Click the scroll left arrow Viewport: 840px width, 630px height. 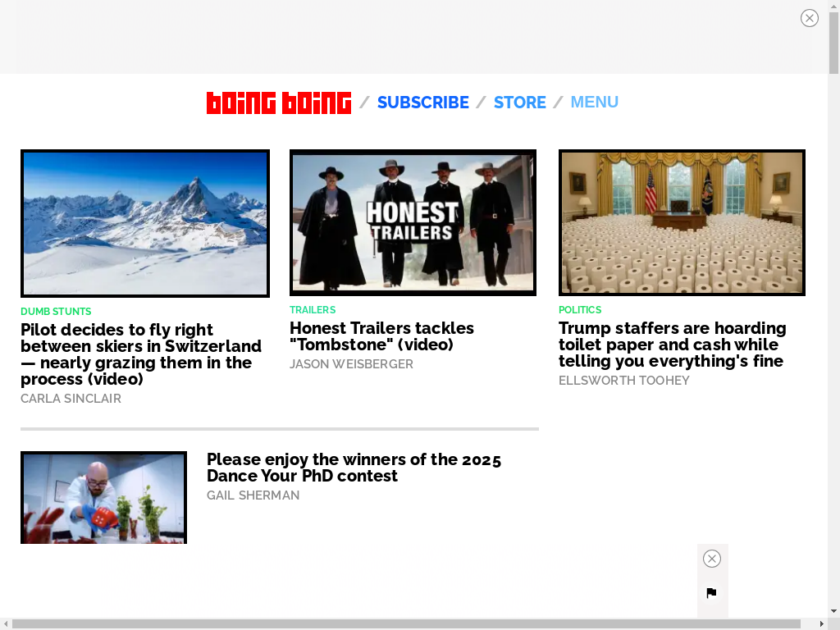point(6,624)
